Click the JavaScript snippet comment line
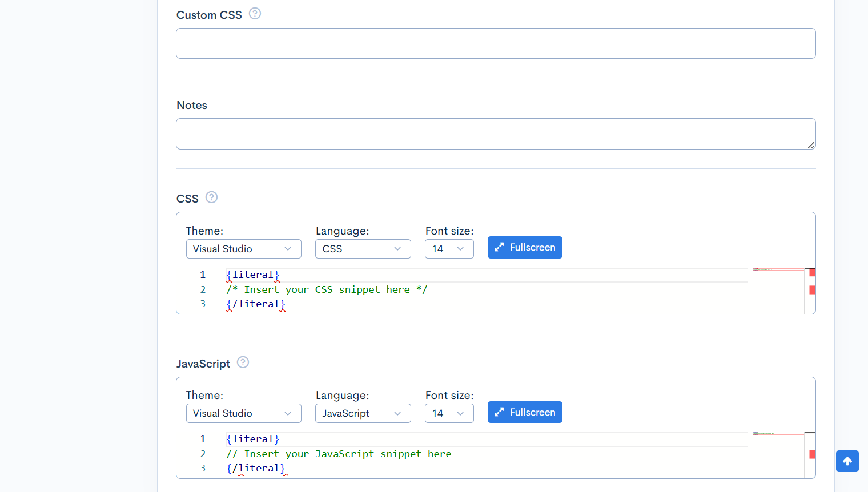The width and height of the screenshot is (868, 492). [x=339, y=454]
